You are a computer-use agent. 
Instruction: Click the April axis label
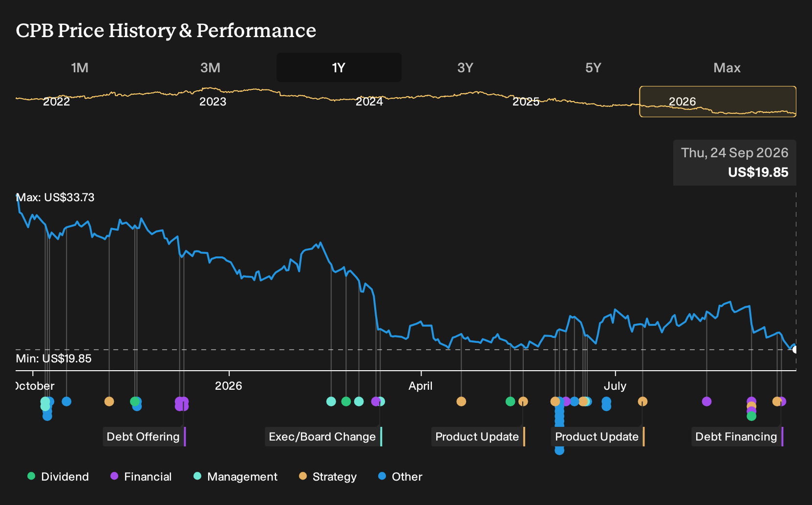tap(421, 386)
